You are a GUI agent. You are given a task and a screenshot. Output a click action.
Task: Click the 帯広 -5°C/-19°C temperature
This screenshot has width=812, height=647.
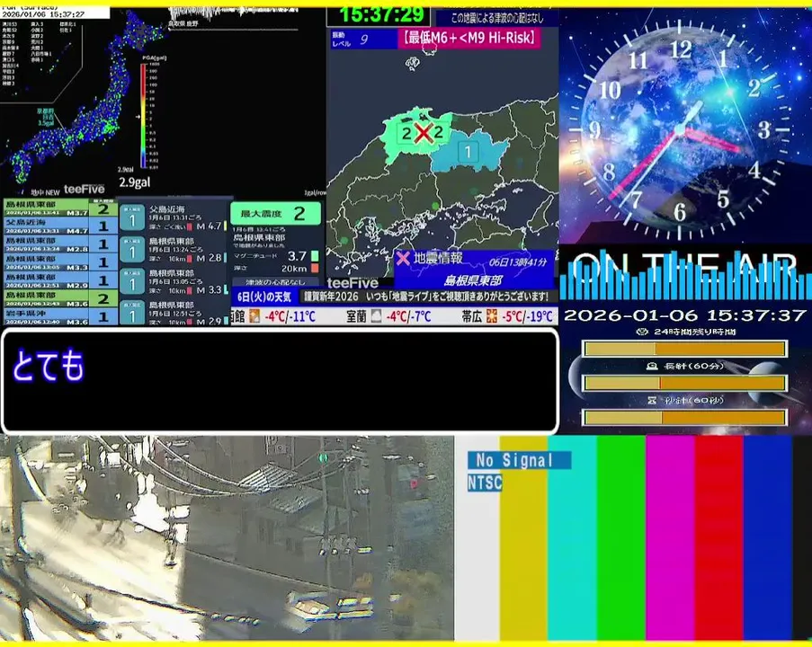coord(527,315)
